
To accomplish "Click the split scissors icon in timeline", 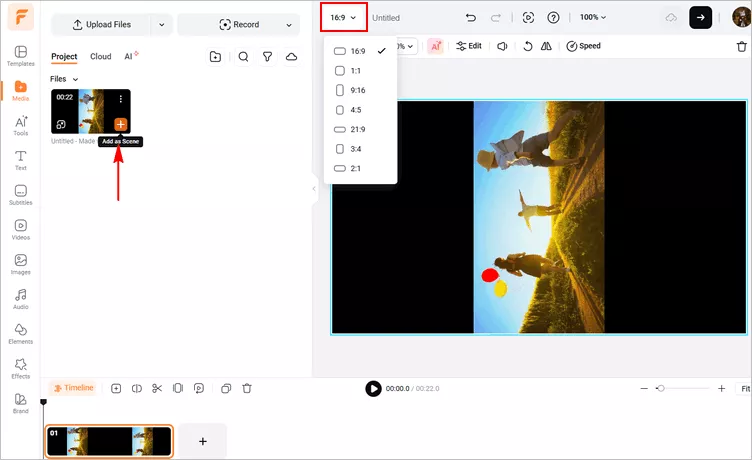I will (157, 388).
